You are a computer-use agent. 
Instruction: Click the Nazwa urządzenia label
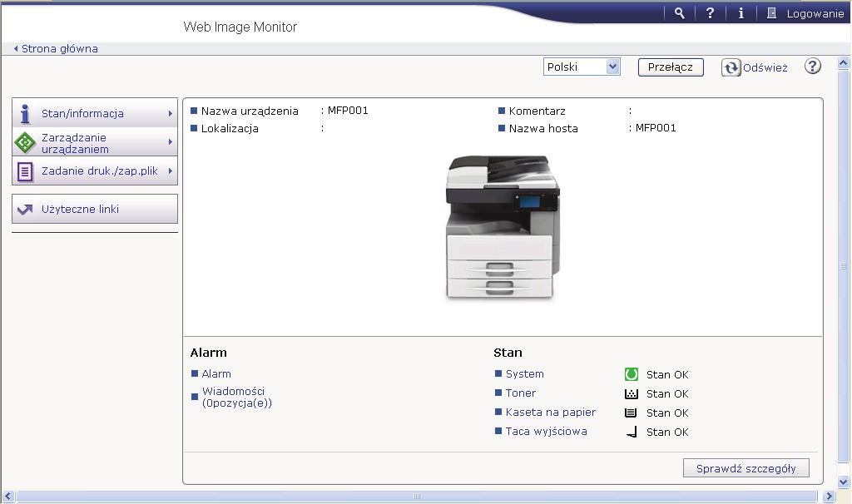[250, 111]
